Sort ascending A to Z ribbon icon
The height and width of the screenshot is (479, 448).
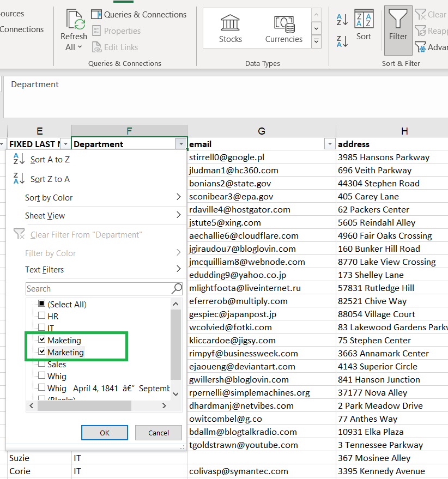point(342,20)
